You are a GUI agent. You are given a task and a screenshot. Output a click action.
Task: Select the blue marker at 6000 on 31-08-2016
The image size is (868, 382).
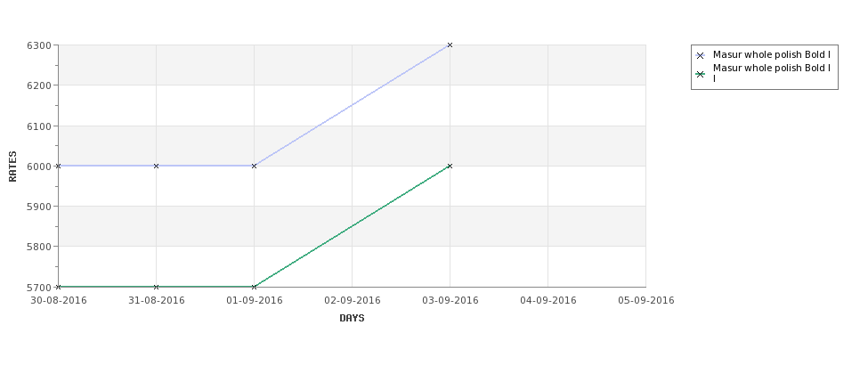(x=156, y=167)
